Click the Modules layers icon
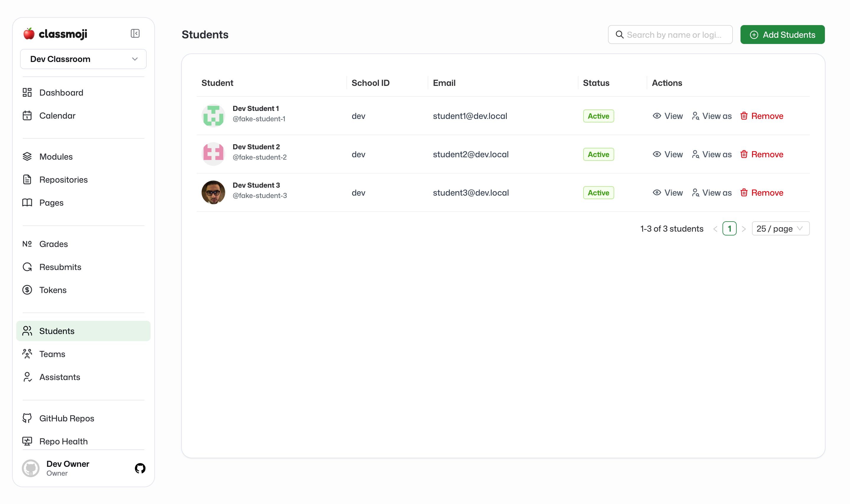Viewport: 850px width, 504px height. tap(27, 156)
